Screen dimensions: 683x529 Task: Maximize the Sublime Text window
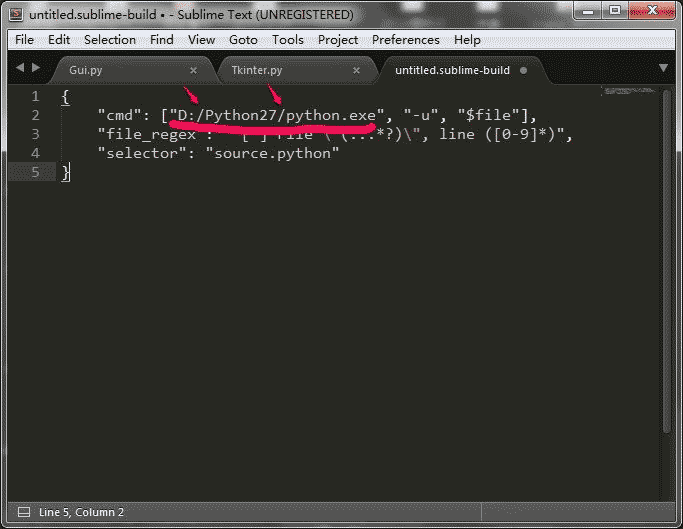[x=615, y=11]
